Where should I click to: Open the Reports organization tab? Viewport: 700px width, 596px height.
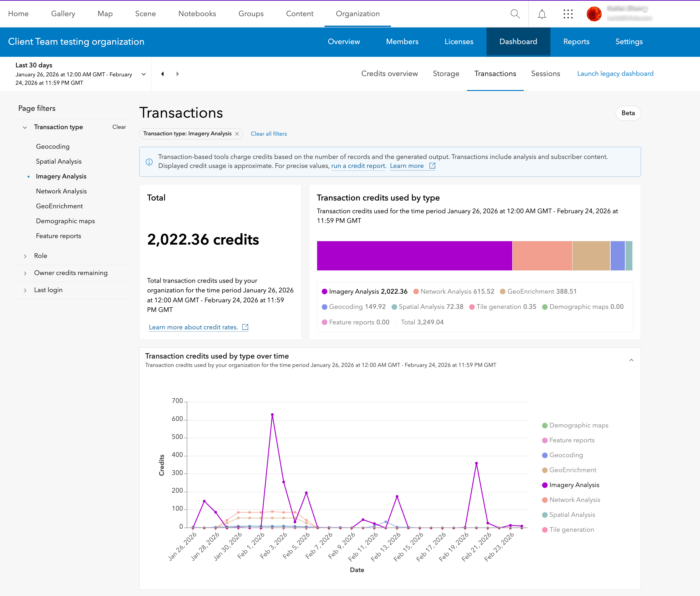tap(576, 42)
